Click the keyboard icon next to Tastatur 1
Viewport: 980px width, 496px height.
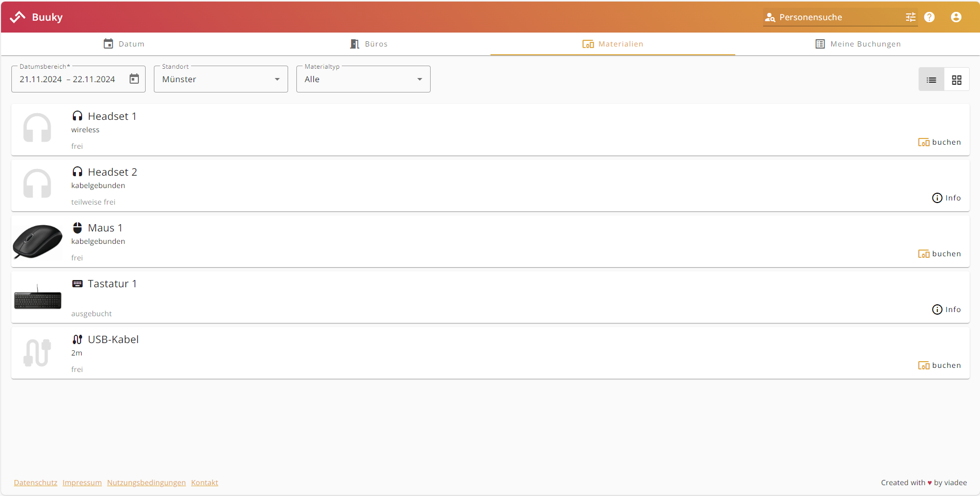pyautogui.click(x=77, y=284)
